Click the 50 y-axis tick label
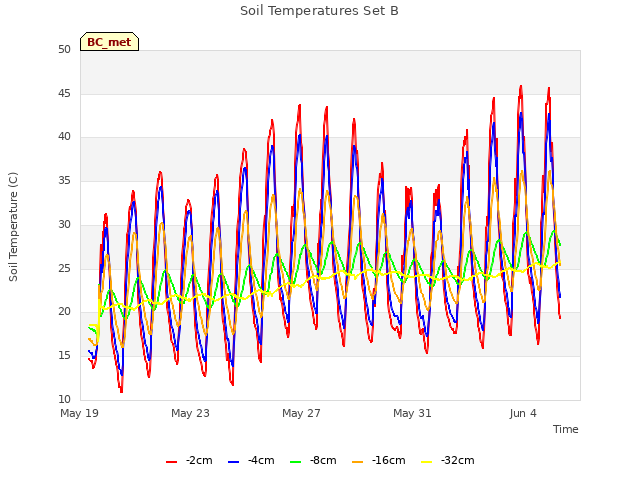640x480 pixels. tap(64, 50)
